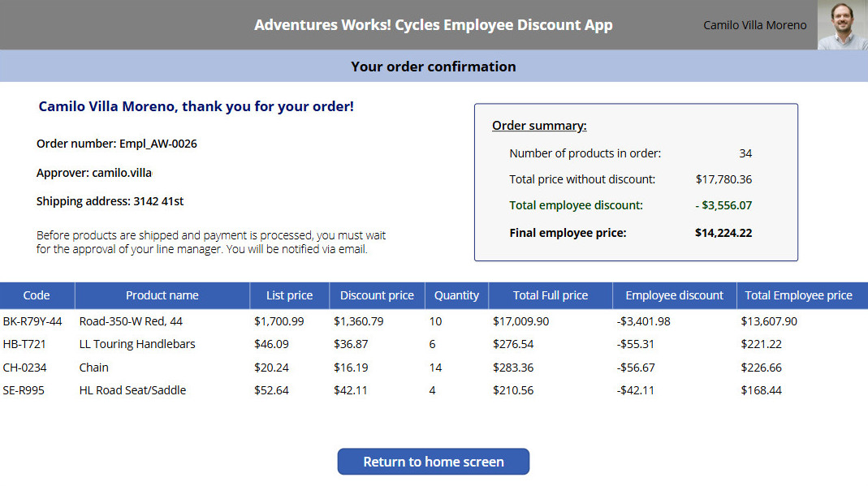Click the Total Full price column header
Viewport: 868px width, 486px height.
(x=551, y=295)
